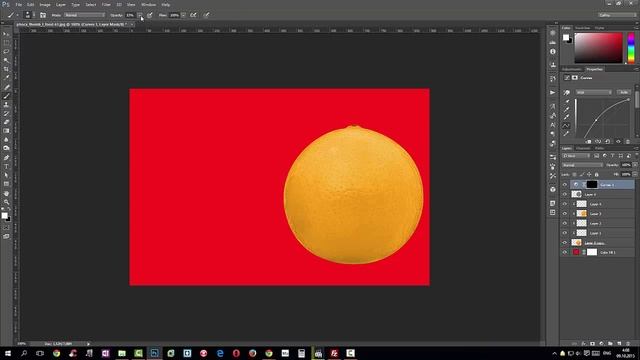Click the Change Screen Mode icon
The height and width of the screenshot is (360, 640).
tap(6, 236)
